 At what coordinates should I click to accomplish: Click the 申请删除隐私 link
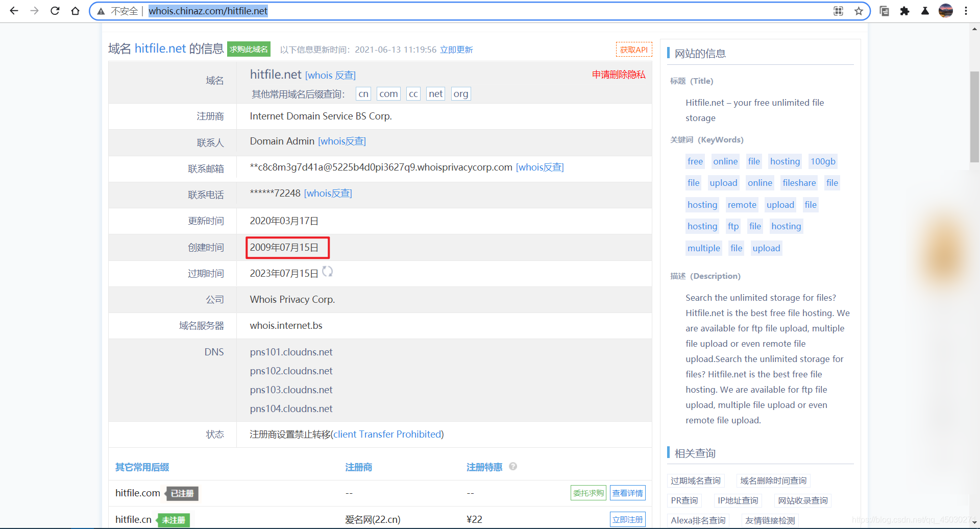(619, 75)
